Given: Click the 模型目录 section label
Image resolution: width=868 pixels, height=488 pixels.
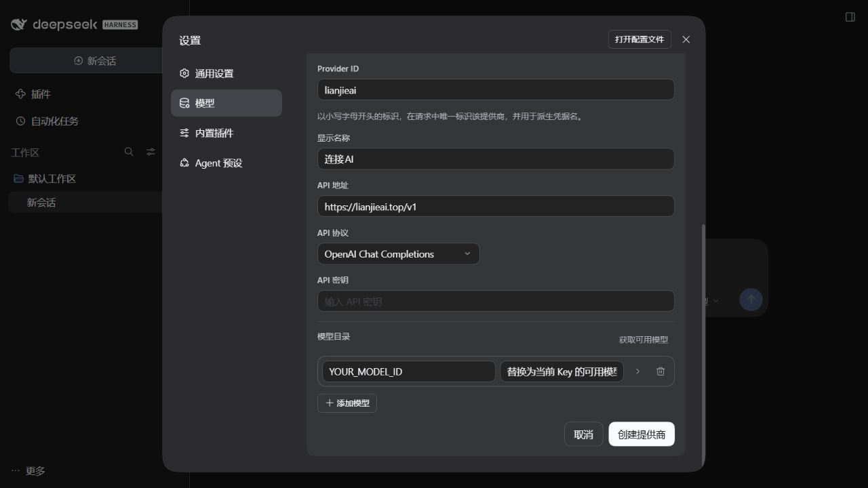Looking at the screenshot, I should point(334,336).
